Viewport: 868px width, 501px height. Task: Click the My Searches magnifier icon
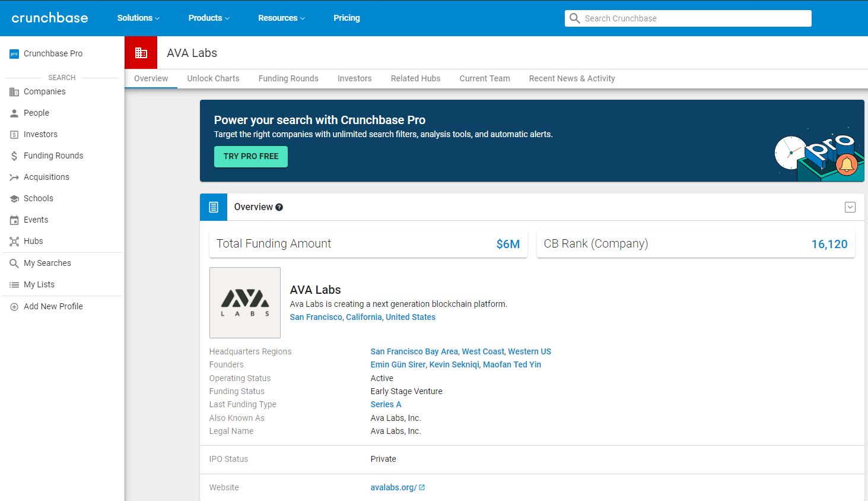[14, 264]
